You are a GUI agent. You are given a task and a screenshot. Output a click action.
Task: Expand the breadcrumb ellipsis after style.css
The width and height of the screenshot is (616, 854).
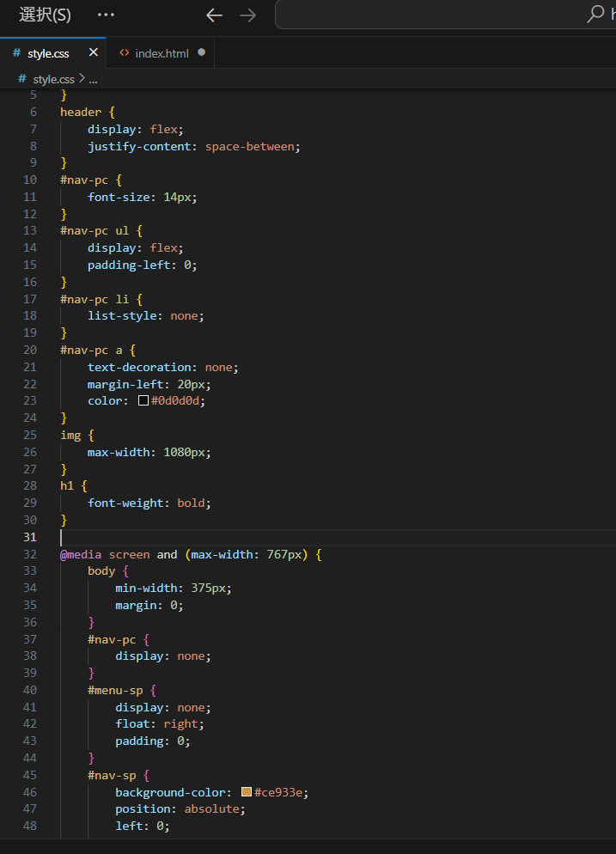coord(93,79)
